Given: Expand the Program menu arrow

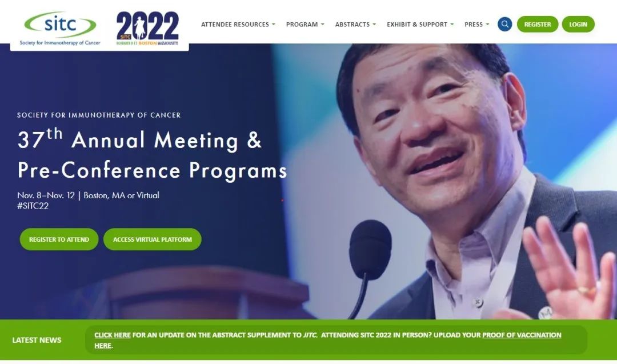Looking at the screenshot, I should click(323, 25).
